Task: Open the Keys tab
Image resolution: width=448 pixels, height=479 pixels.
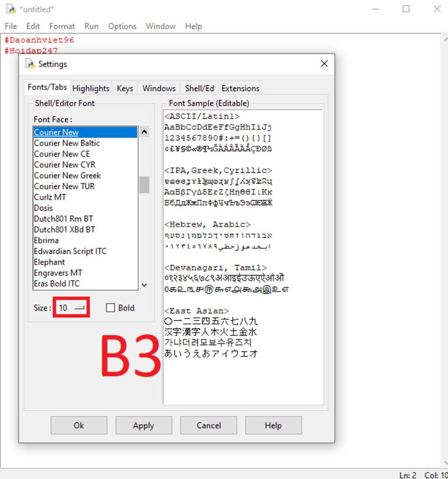Action: click(x=125, y=88)
